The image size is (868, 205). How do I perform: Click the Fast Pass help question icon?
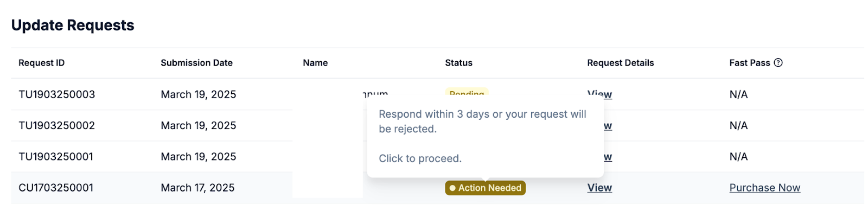(x=778, y=63)
